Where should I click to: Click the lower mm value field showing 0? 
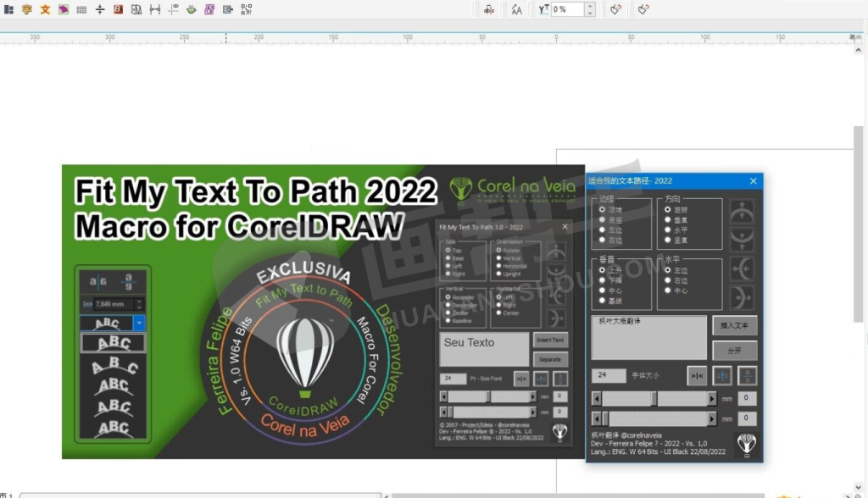(x=746, y=418)
